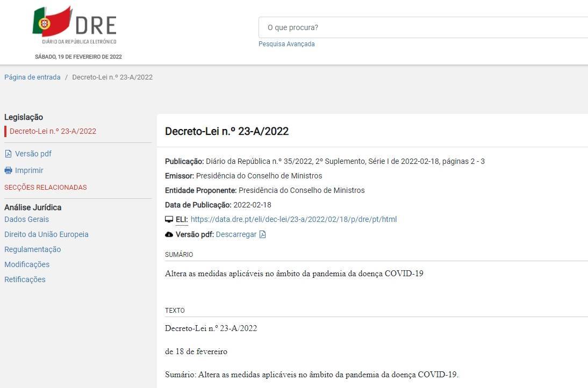The height and width of the screenshot is (388, 588).
Task: Follow the ELI data.dre.pt URL link
Action: click(293, 219)
